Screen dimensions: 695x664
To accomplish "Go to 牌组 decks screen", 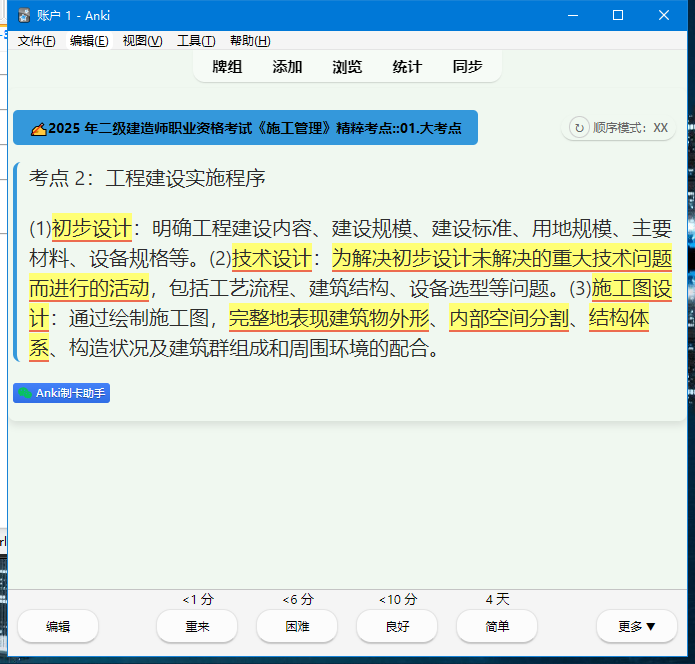I will (227, 66).
